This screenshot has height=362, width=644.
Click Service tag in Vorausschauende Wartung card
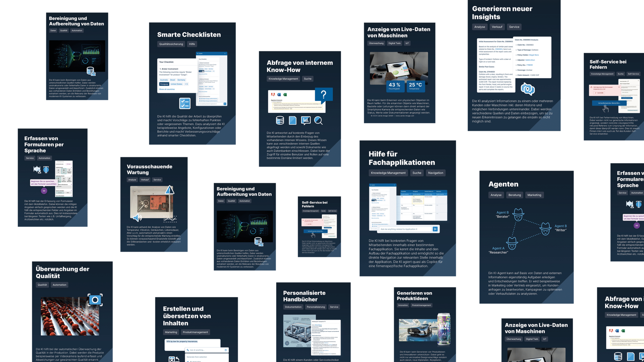157,180
